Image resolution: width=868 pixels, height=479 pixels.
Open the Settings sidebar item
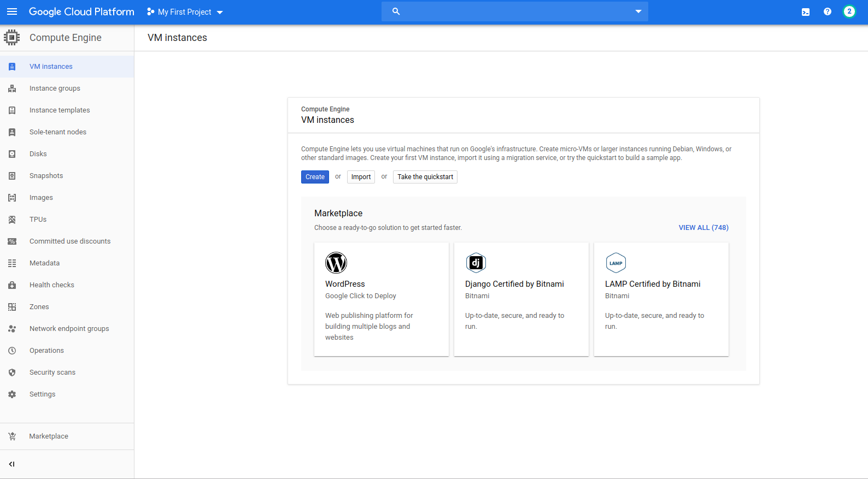pos(67,394)
